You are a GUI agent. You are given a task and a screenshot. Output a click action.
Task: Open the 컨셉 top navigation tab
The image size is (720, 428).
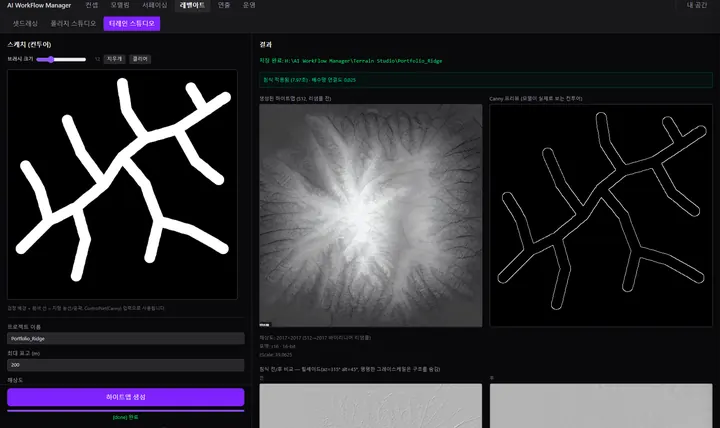coord(92,5)
